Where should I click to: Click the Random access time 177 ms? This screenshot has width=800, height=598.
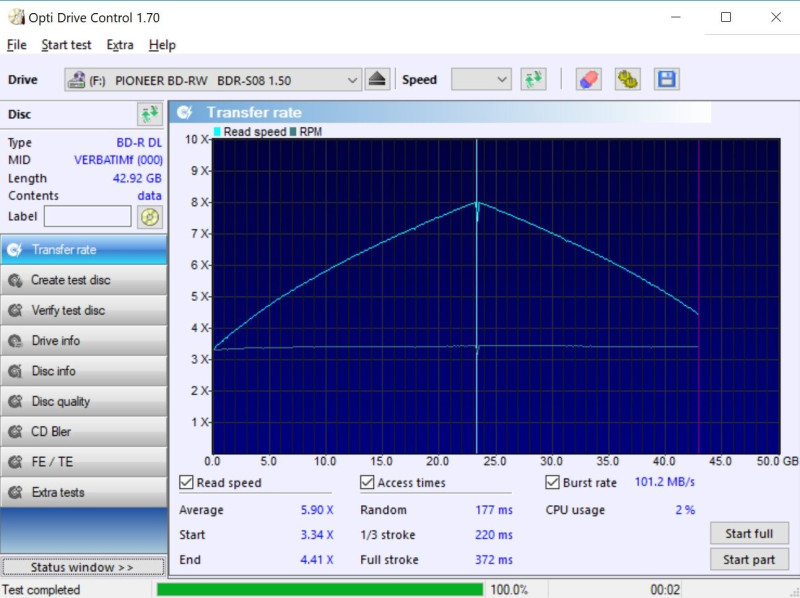tap(494, 510)
